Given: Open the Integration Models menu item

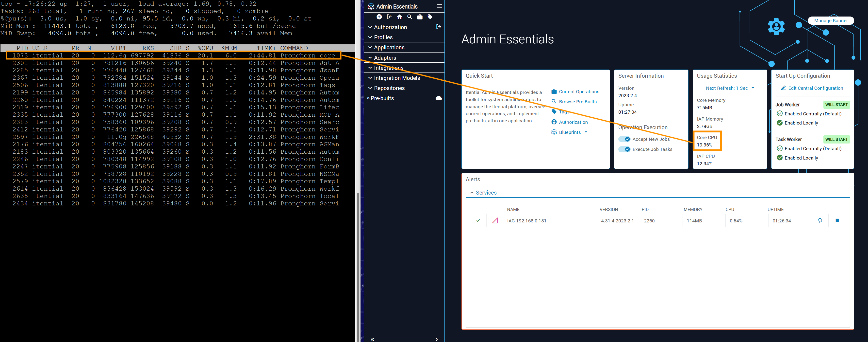Looking at the screenshot, I should pyautogui.click(x=397, y=78).
